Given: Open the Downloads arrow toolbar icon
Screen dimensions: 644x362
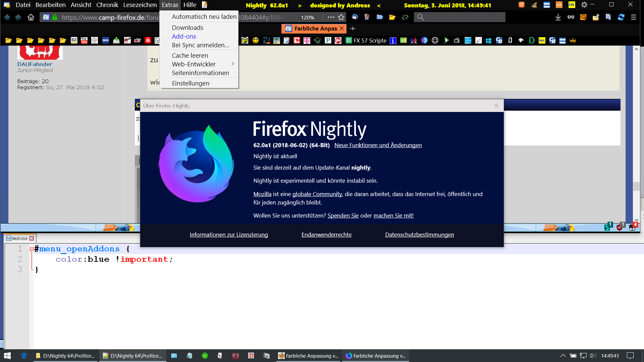Looking at the screenshot, I should pyautogui.click(x=558, y=17).
